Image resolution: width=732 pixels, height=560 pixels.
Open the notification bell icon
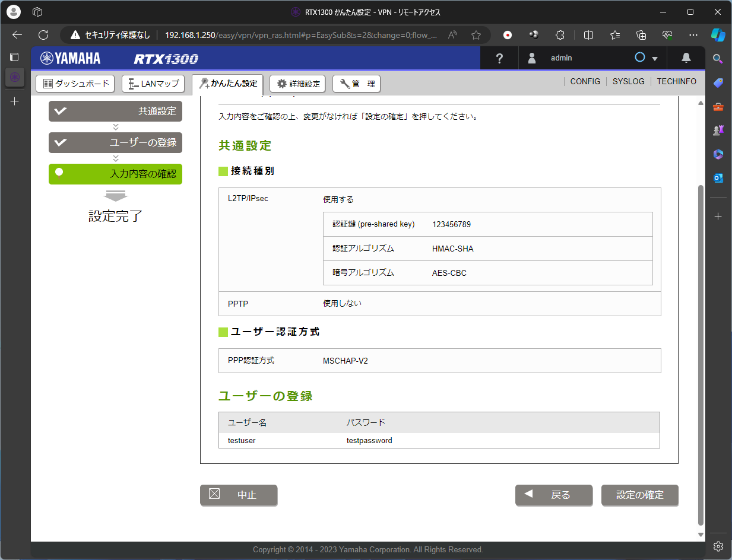coord(686,58)
